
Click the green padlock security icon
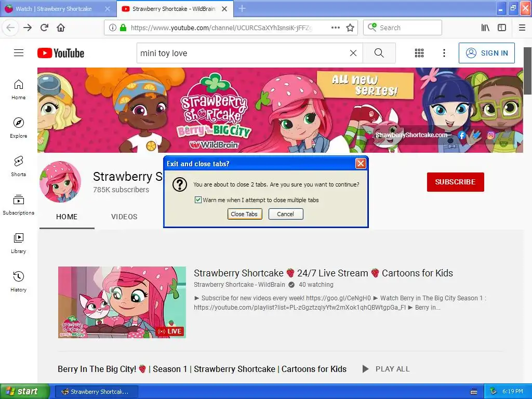tap(123, 28)
